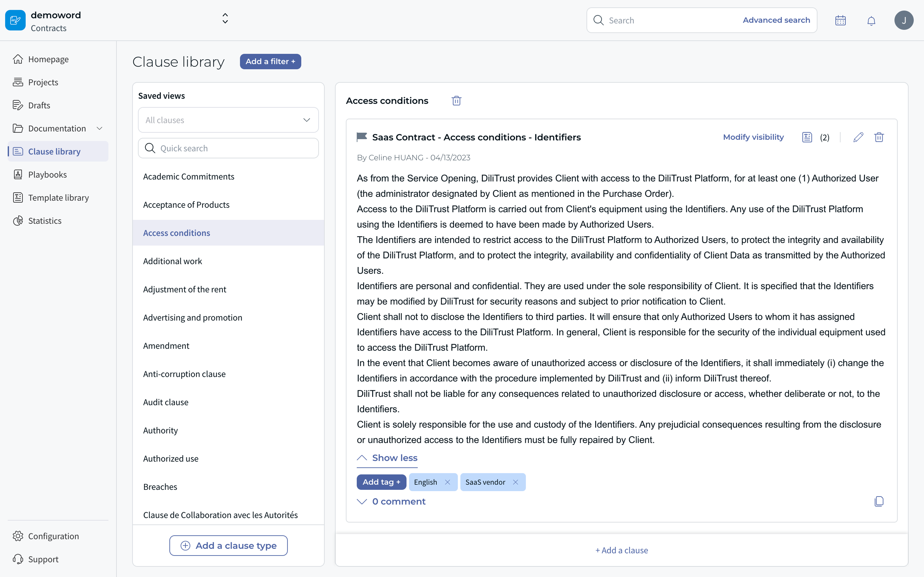
Task: Go to Playbooks in the sidebar
Action: pos(47,175)
